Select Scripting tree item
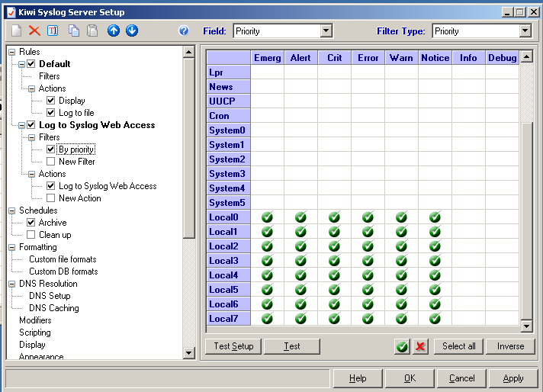543x392 pixels. 35,333
